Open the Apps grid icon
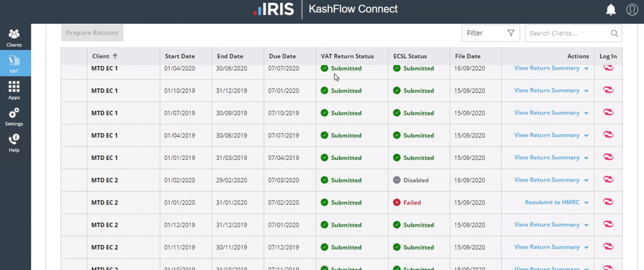 (x=14, y=90)
